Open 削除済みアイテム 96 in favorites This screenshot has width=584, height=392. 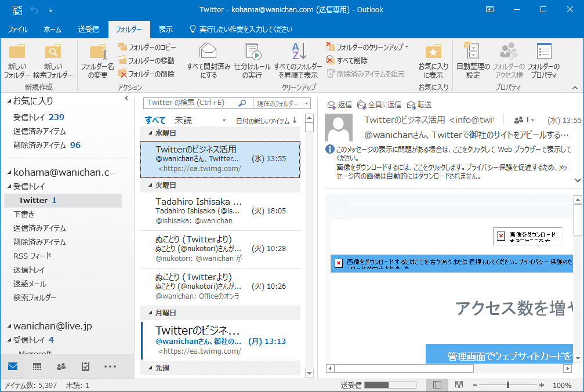[x=47, y=145]
